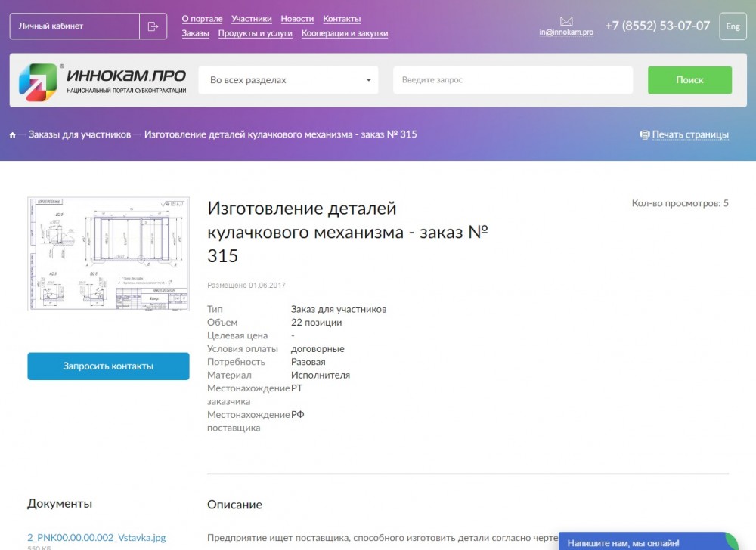Open the Контакты menu link

coord(342,19)
